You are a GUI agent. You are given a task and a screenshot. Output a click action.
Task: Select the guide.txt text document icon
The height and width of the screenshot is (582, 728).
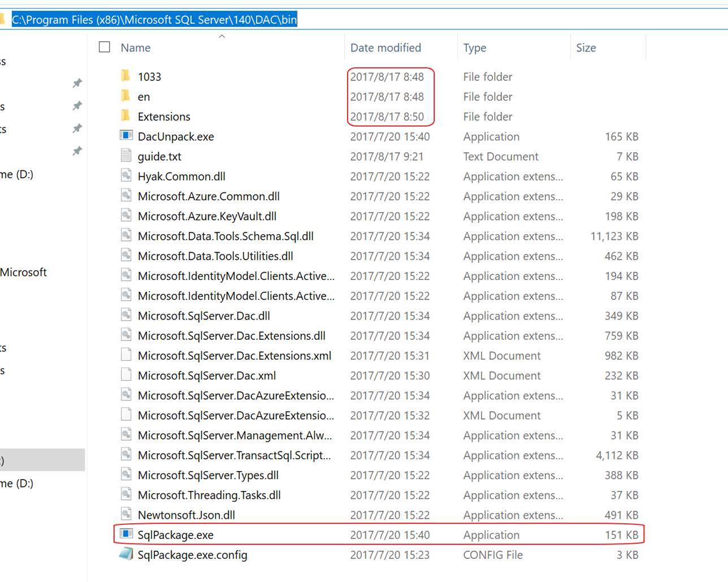(x=126, y=156)
